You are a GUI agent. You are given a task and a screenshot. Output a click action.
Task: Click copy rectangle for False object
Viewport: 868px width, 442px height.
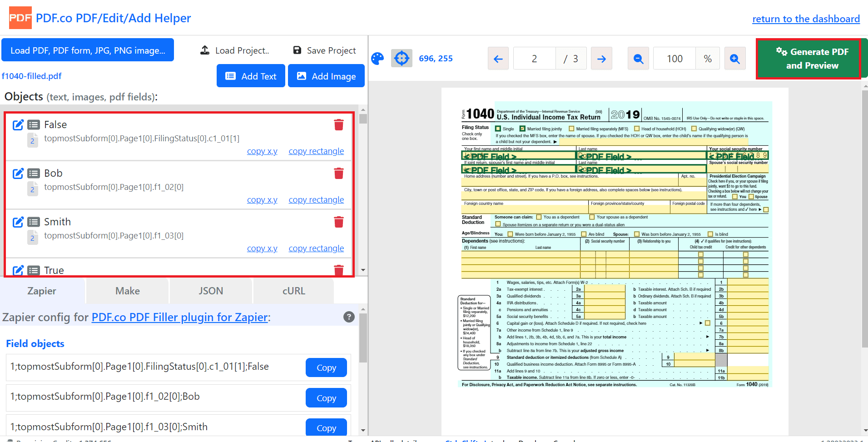[x=316, y=151]
